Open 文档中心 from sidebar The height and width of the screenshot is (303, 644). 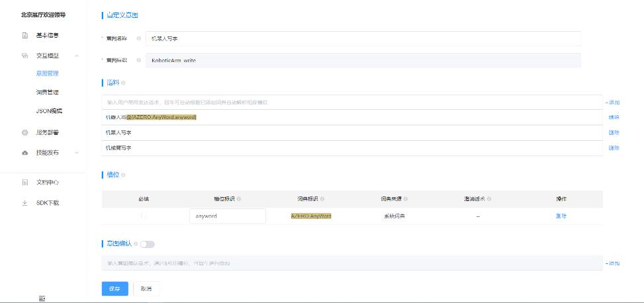tap(47, 183)
